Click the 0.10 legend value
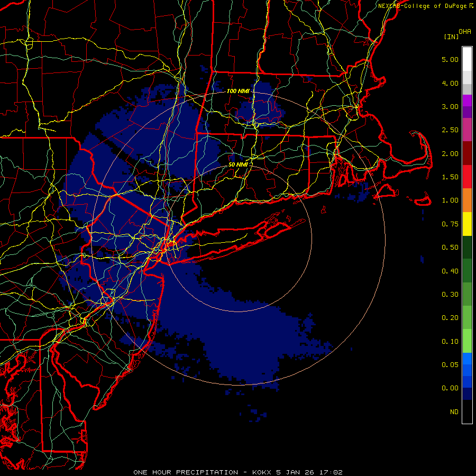 [x=450, y=342]
